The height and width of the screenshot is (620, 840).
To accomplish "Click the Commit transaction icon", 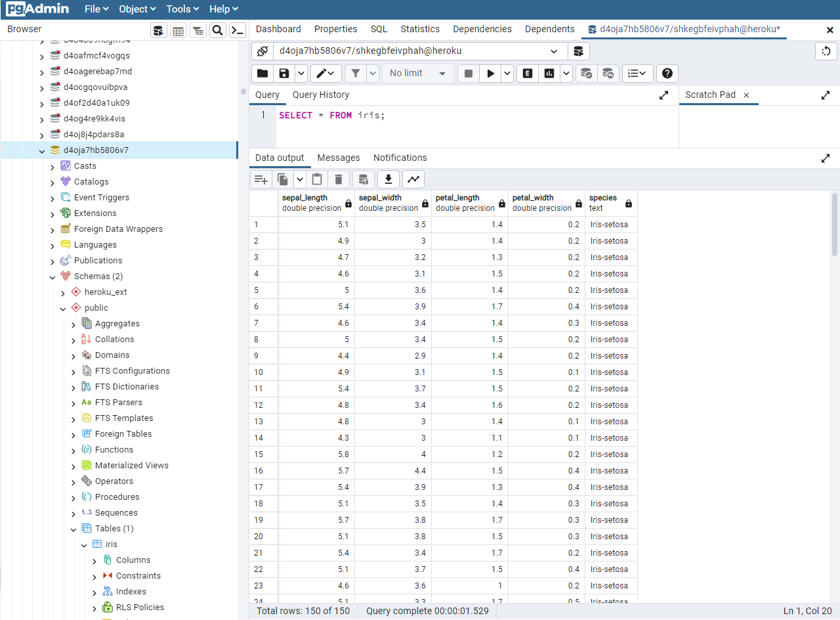I will [587, 74].
